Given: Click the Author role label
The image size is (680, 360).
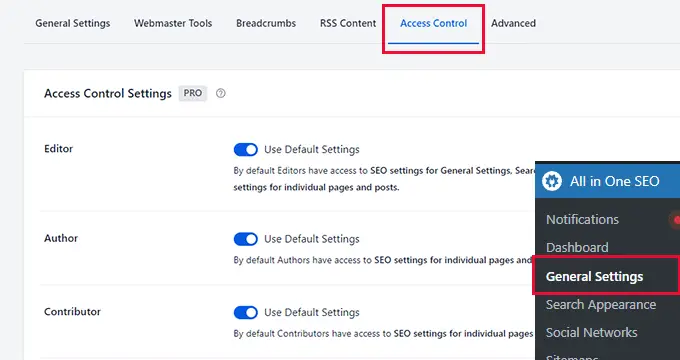Looking at the screenshot, I should pos(61,238).
